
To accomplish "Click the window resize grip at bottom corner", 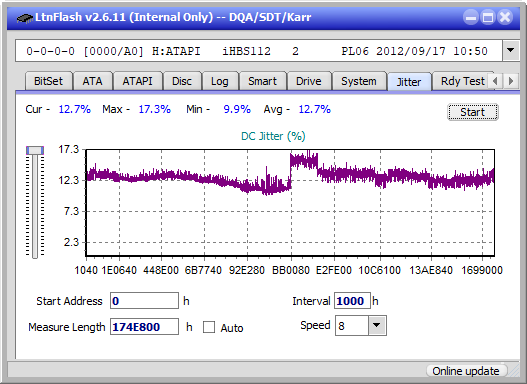I will point(514,371).
